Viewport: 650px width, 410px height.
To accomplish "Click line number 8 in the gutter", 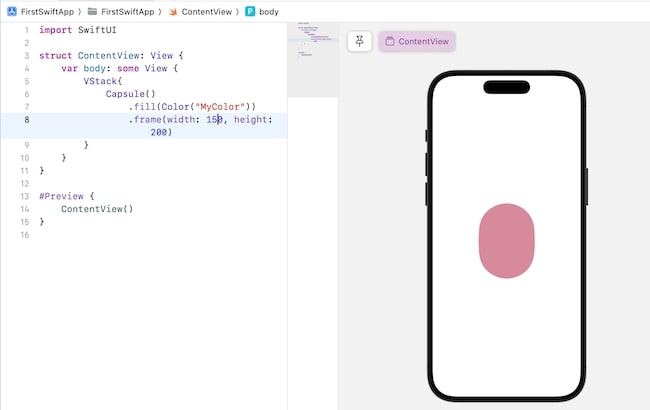I will coord(26,120).
